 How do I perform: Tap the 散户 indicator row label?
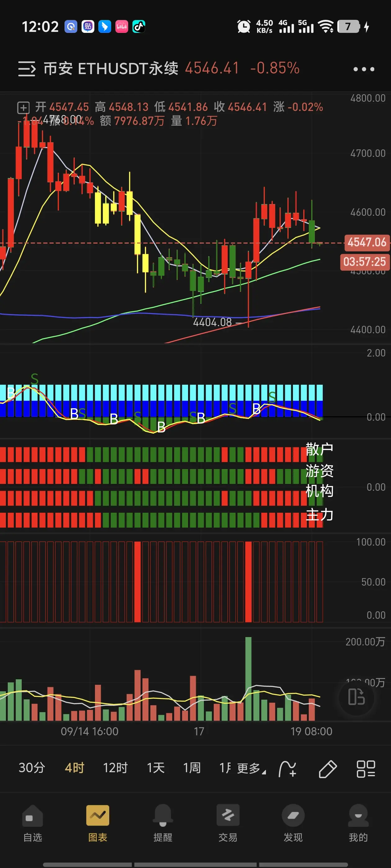(319, 449)
